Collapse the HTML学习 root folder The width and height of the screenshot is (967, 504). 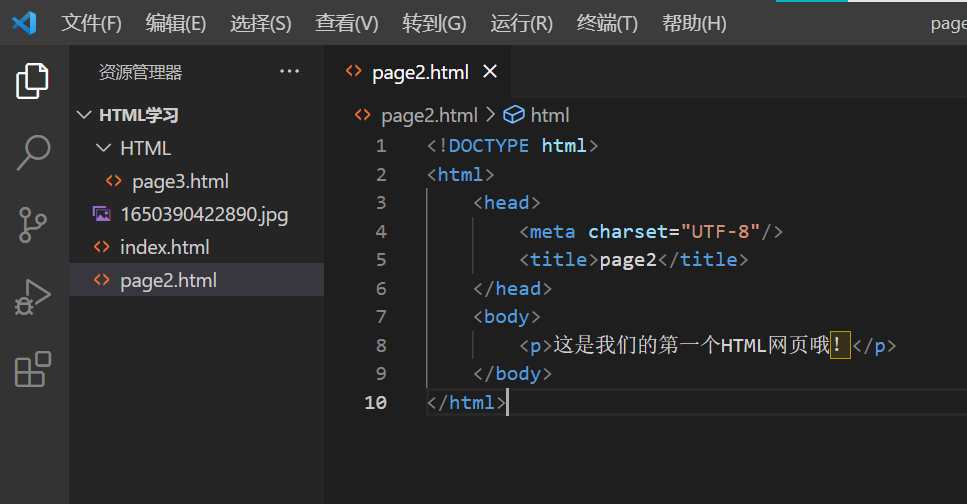pyautogui.click(x=83, y=115)
